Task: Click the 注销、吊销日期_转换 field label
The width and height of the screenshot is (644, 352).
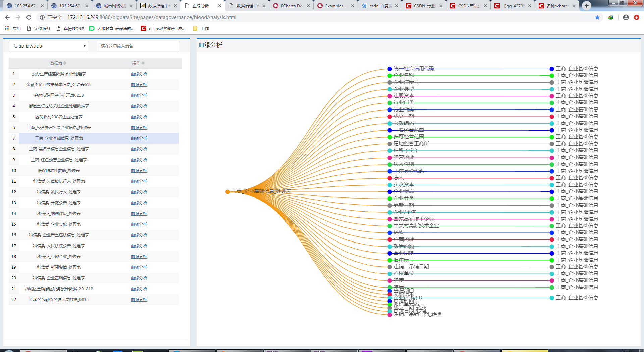Action: [x=418, y=314]
